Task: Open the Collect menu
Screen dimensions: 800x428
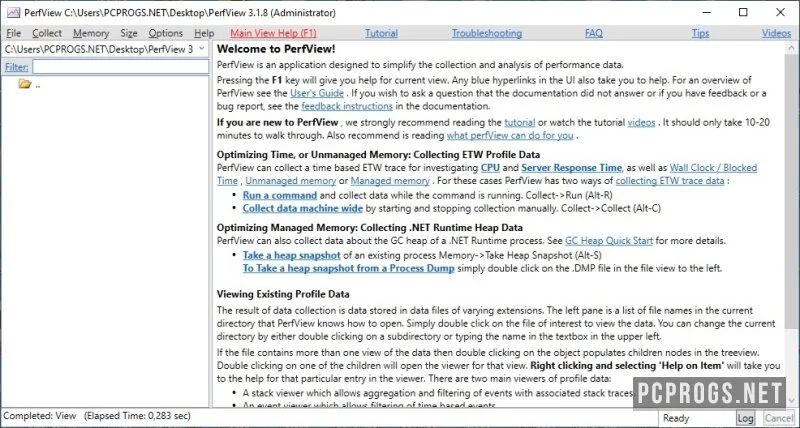Action: (x=47, y=33)
